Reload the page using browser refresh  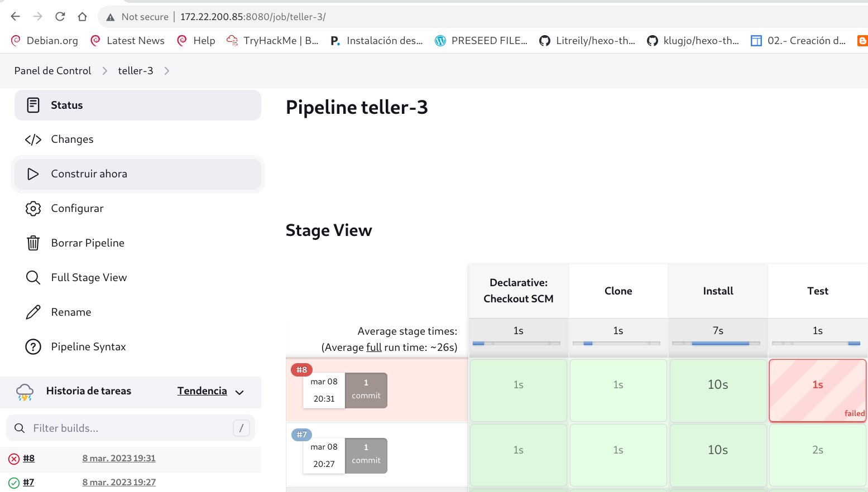tap(60, 17)
